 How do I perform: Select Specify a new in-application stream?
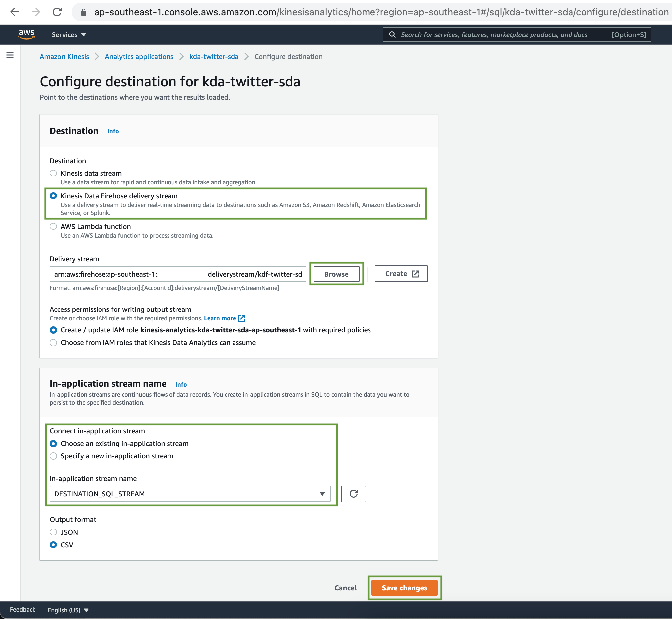(x=53, y=456)
